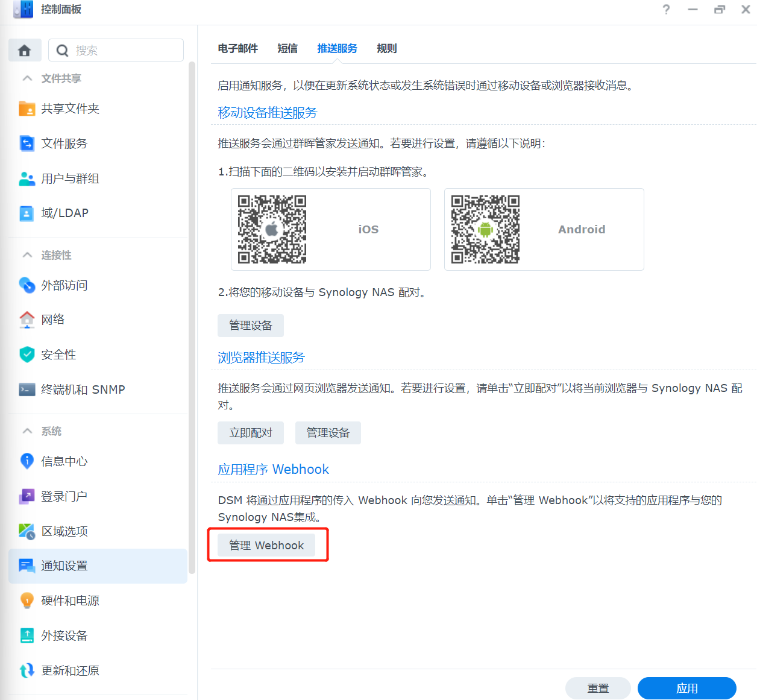Open the update and restore (更新和还原) icon
This screenshot has width=757, height=700.
tap(27, 670)
